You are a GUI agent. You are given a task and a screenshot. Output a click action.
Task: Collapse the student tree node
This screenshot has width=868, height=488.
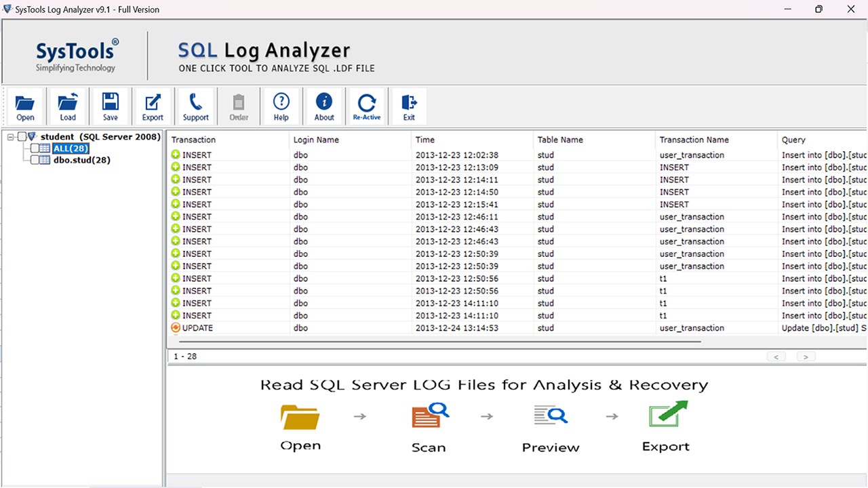[11, 137]
